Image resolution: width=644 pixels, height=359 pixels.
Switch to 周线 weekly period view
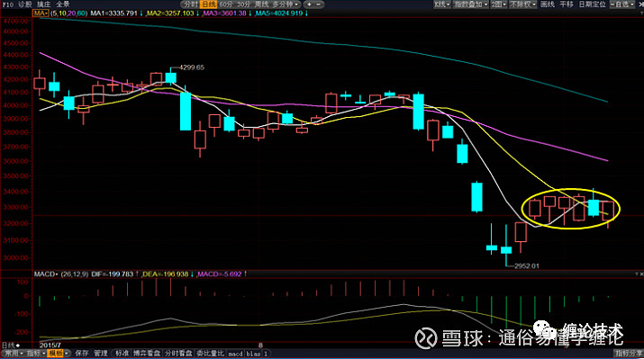point(261,4)
